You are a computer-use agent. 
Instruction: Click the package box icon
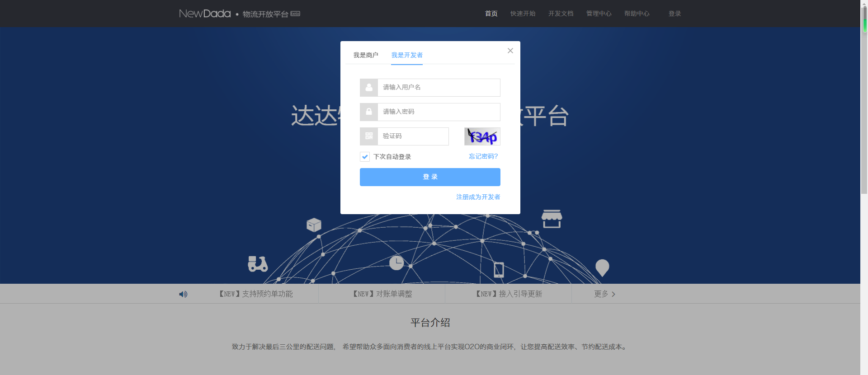click(x=314, y=225)
